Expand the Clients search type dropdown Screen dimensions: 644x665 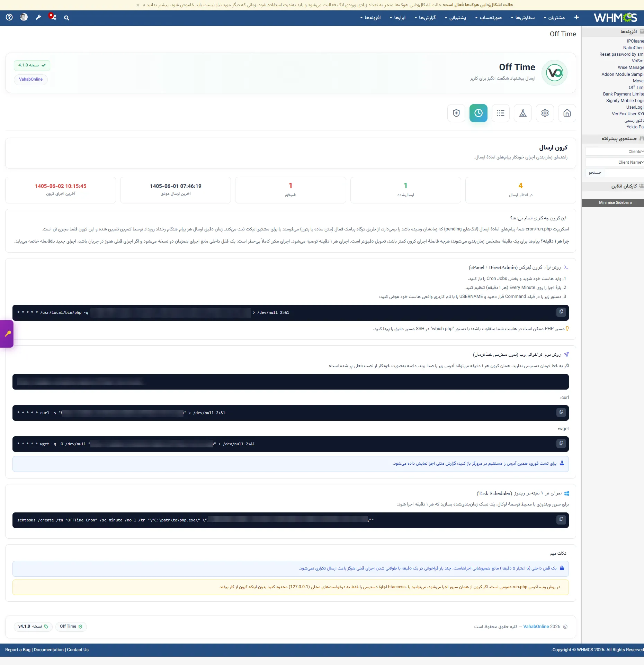tap(615, 152)
